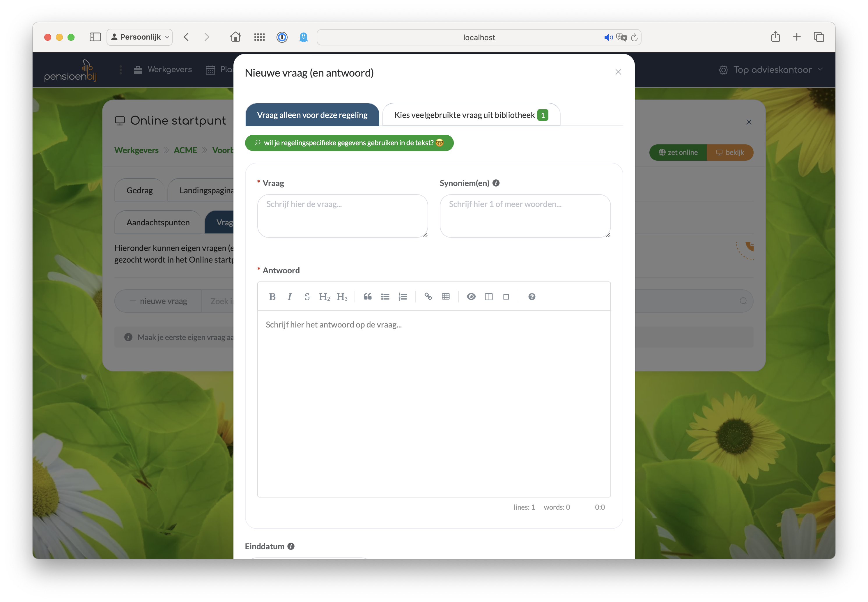Image resolution: width=868 pixels, height=602 pixels.
Task: Go forward in Safari
Action: [x=207, y=37]
